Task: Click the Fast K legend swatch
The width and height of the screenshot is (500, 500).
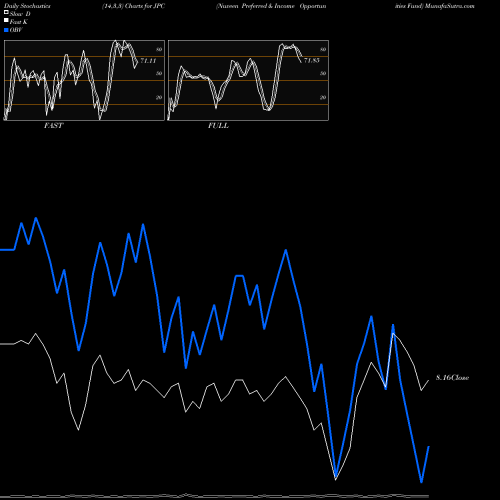Action: pyautogui.click(x=6, y=20)
